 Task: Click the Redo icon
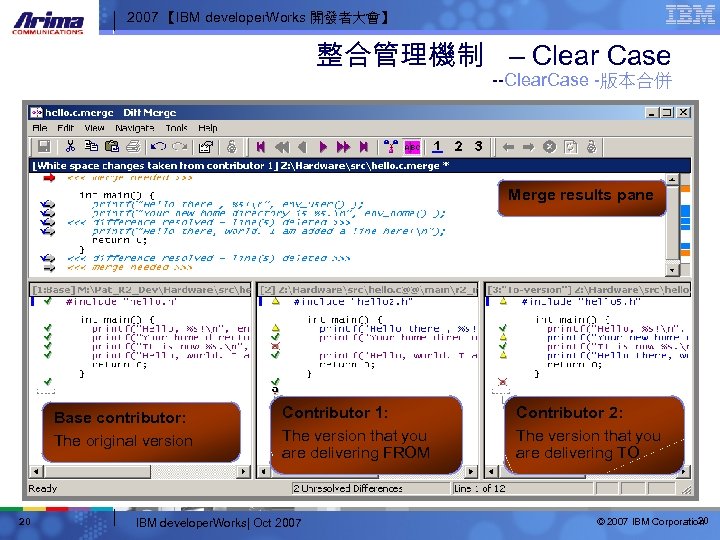[180, 146]
